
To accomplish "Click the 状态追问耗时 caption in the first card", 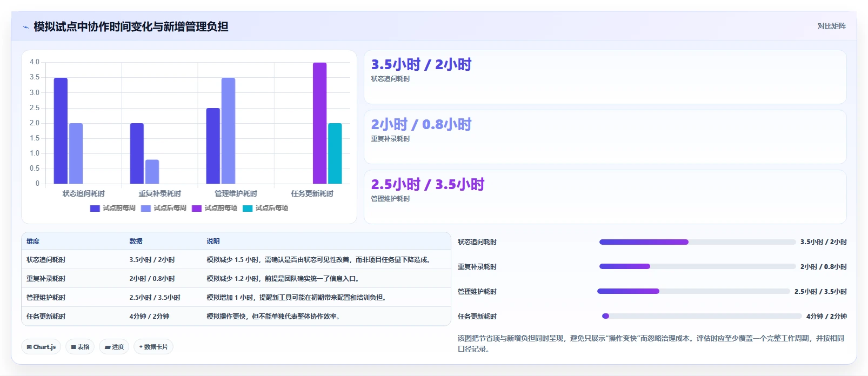I will 390,79.
